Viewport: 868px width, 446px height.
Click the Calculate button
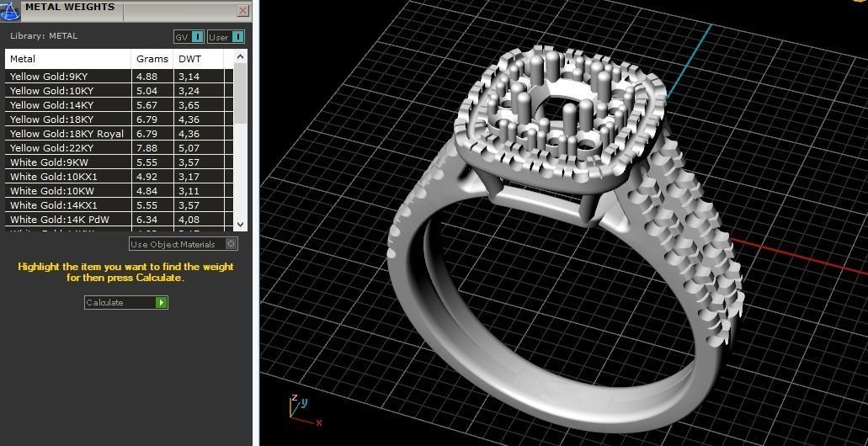tap(125, 302)
